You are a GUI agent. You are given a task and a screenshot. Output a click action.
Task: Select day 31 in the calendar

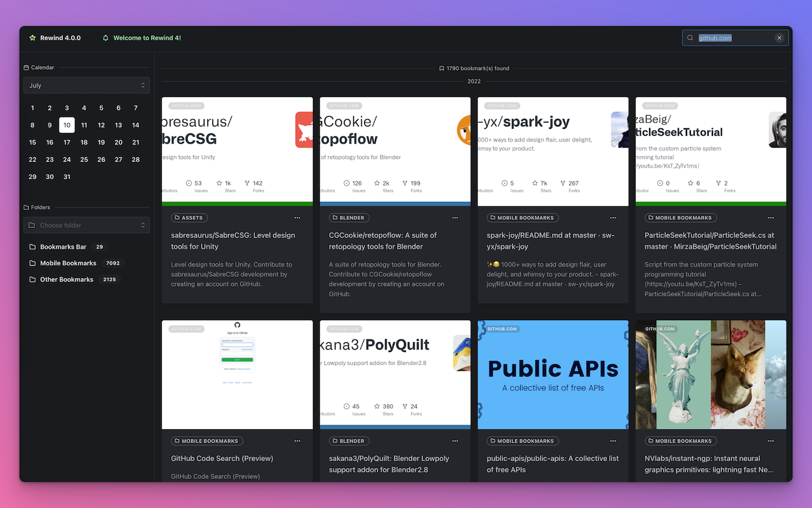[67, 177]
